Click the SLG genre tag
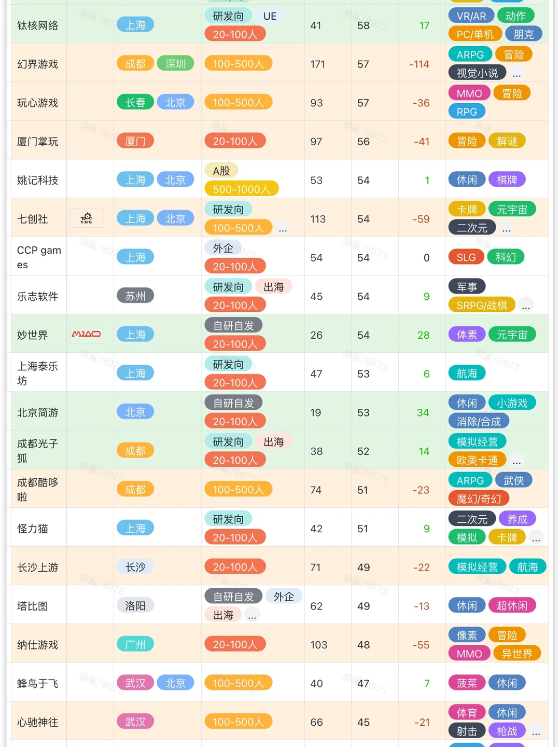 click(466, 257)
